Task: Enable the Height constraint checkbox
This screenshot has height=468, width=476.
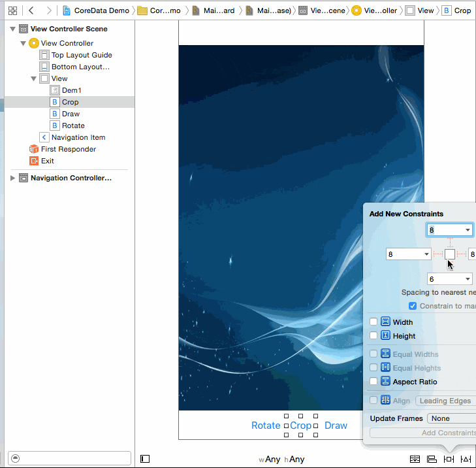Action: 373,335
